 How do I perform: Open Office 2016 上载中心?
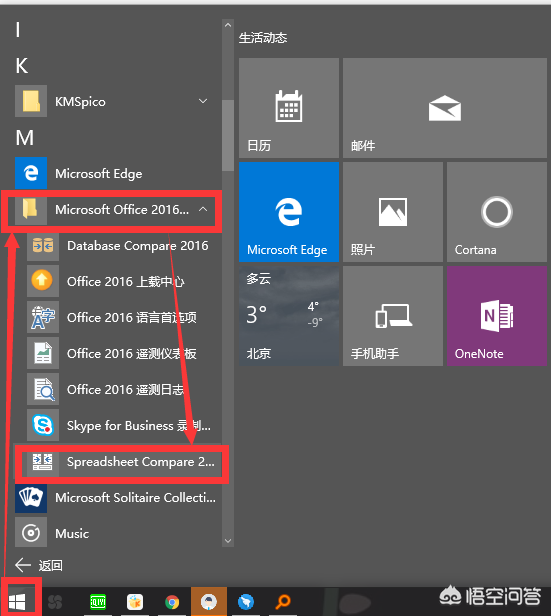pos(124,281)
